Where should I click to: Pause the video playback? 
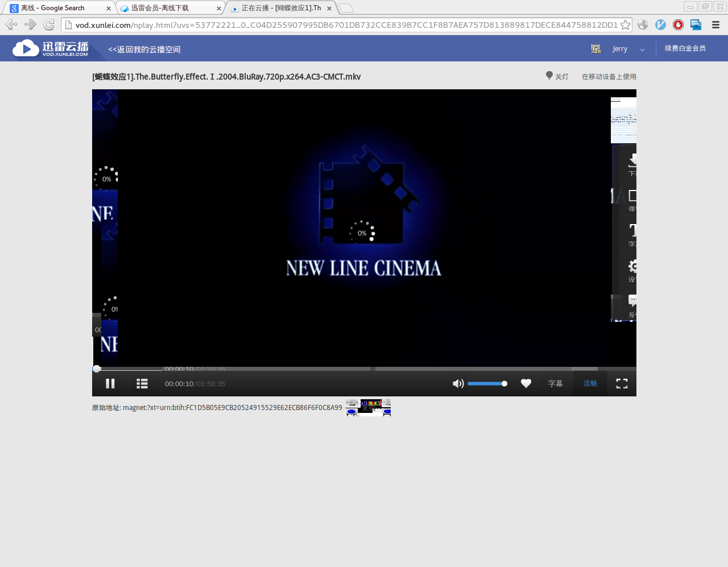[x=110, y=384]
